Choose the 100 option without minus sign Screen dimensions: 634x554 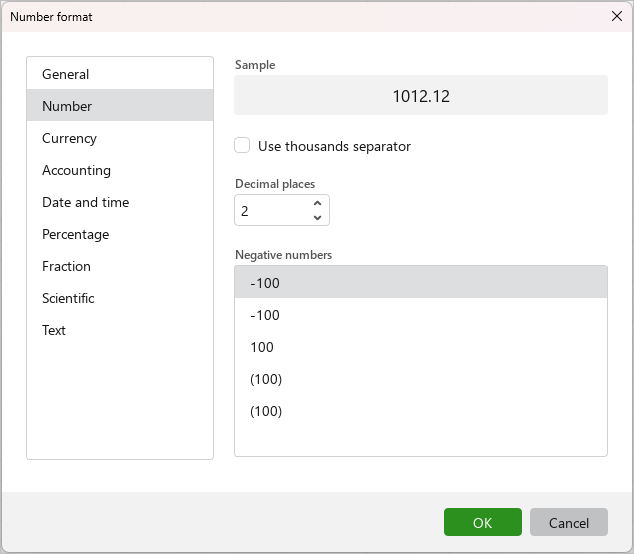click(x=421, y=347)
